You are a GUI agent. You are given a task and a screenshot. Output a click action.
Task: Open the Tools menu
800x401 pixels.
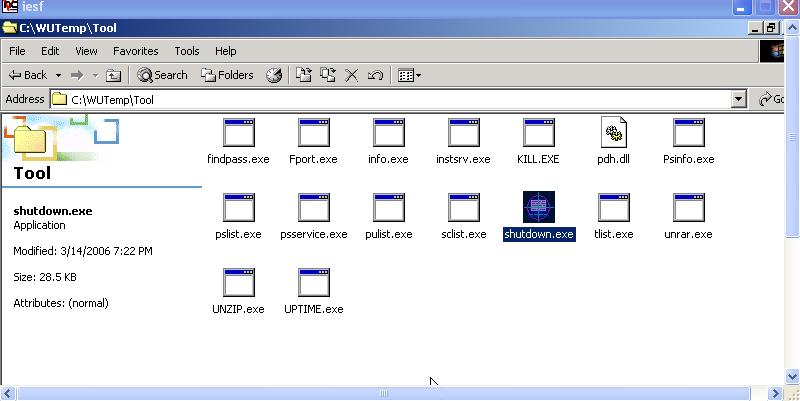(187, 51)
